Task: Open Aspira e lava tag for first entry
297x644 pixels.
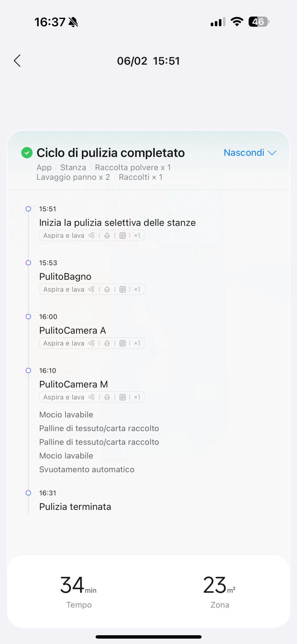Action: (64, 235)
